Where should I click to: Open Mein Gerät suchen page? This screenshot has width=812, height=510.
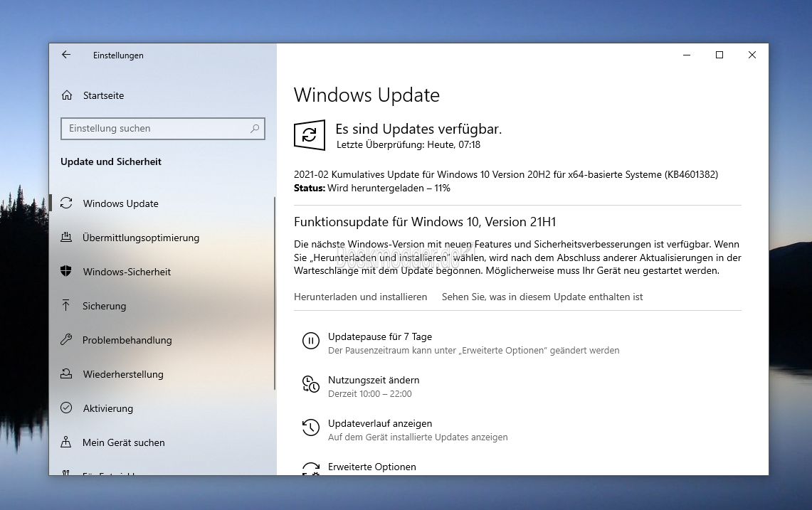tap(124, 442)
